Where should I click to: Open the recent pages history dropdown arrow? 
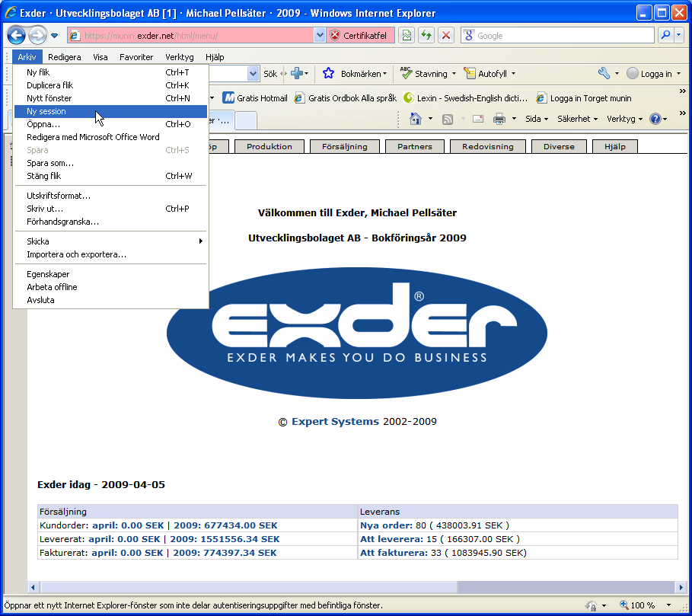[x=54, y=36]
